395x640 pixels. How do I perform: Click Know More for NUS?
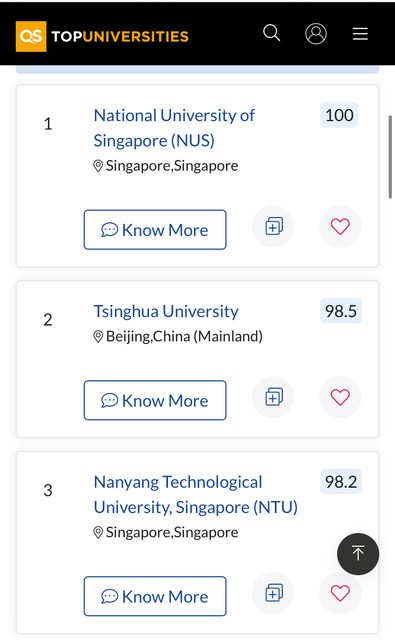pos(155,230)
